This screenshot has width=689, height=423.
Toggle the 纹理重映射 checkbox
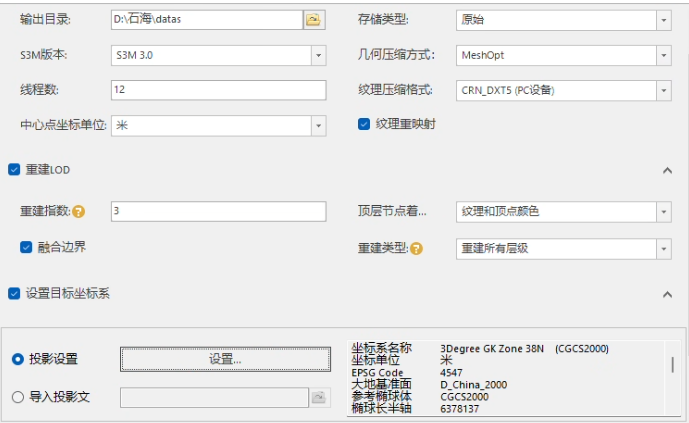coord(365,125)
